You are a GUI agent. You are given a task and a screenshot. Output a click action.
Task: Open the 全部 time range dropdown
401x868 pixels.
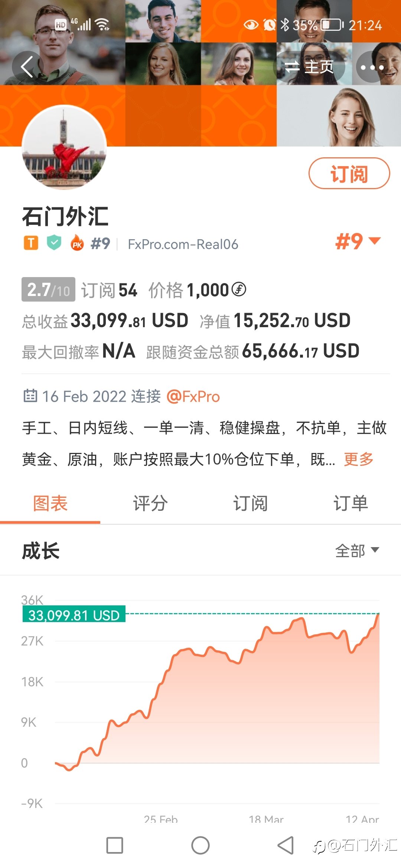coord(357,550)
